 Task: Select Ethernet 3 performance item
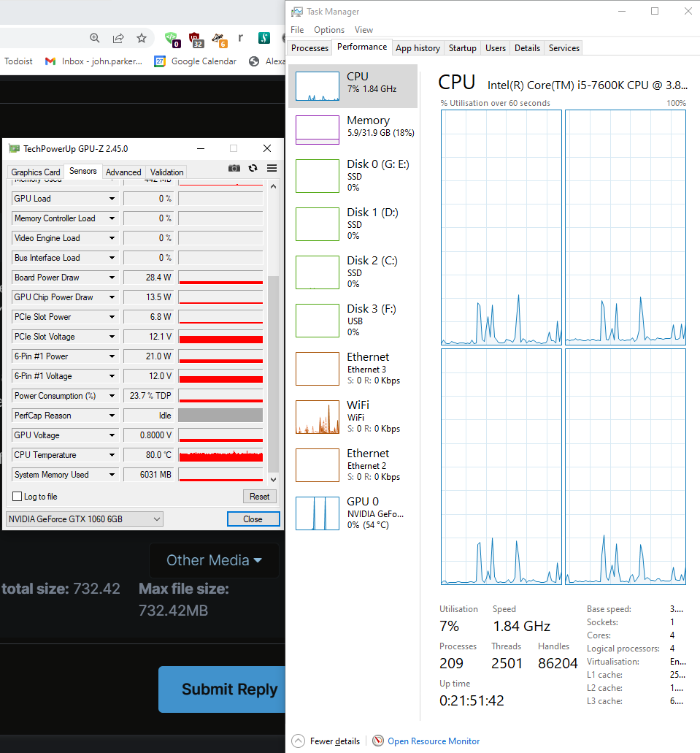coord(353,368)
